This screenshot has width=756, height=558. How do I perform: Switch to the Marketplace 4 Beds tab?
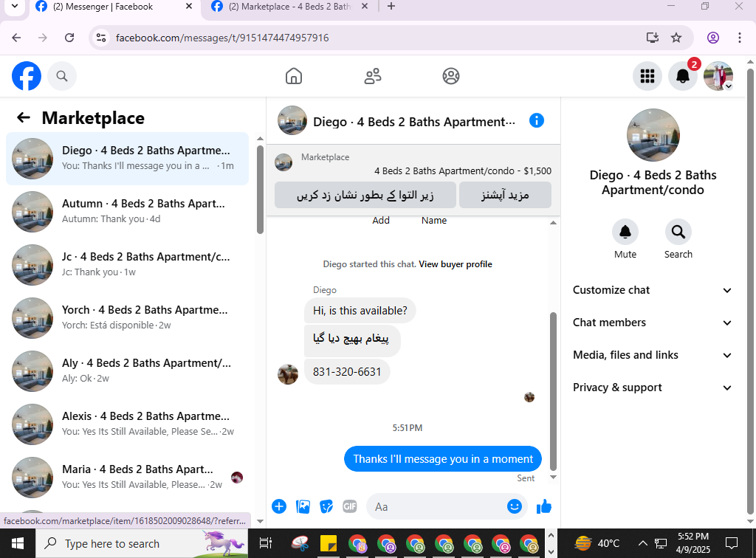289,7
